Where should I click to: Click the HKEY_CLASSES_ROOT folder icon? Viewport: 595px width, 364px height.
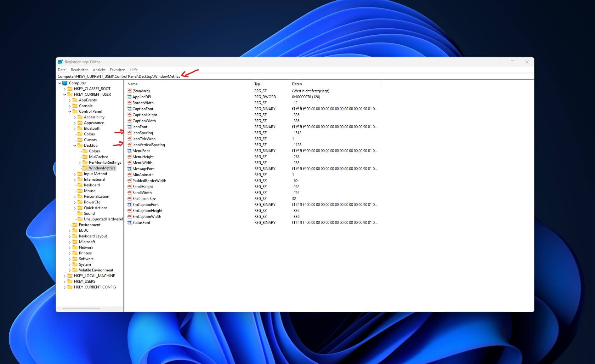pyautogui.click(x=70, y=89)
